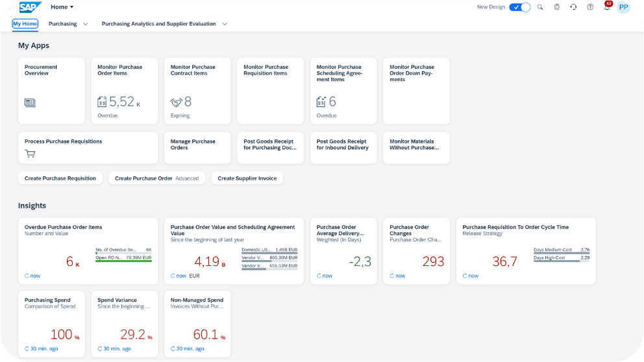Click the 4,19 B purchase order value
The width and height of the screenshot is (644, 362).
coord(210,261)
